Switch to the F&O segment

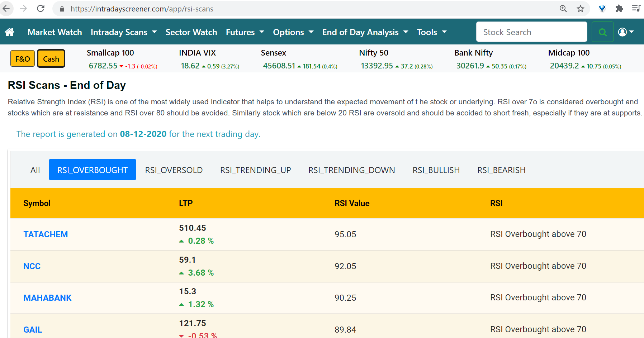click(23, 59)
